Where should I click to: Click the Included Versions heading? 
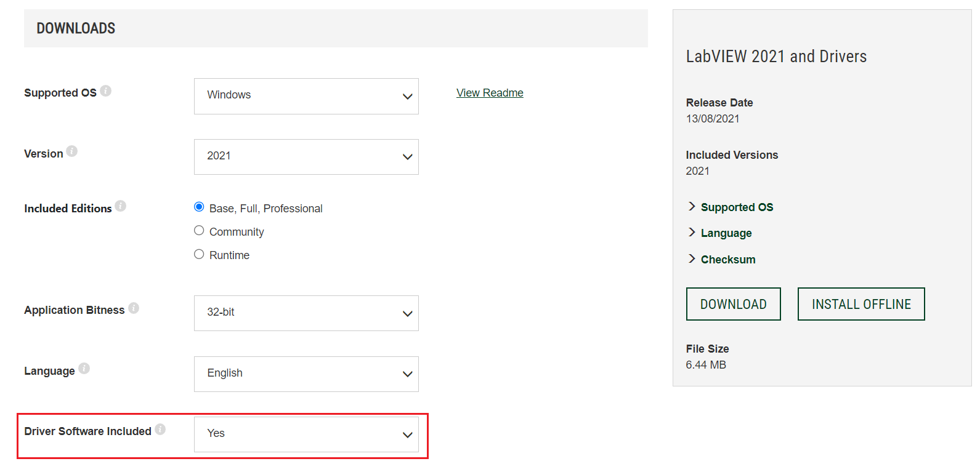(x=732, y=155)
